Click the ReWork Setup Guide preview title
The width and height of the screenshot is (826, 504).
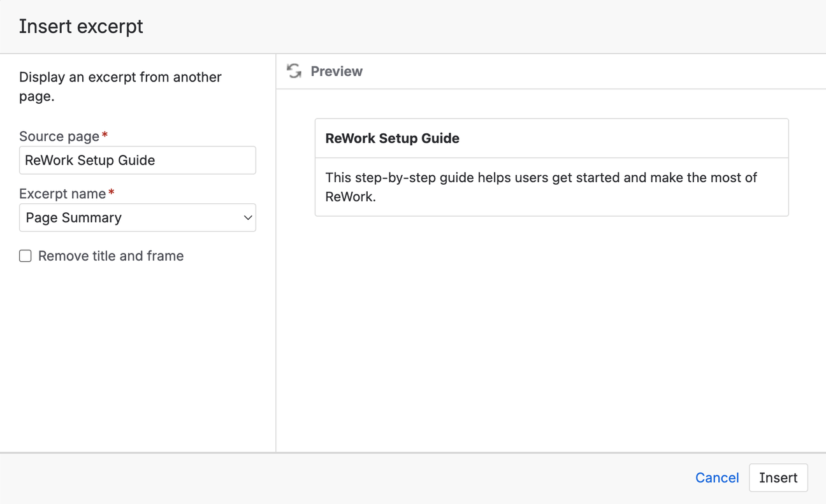392,138
